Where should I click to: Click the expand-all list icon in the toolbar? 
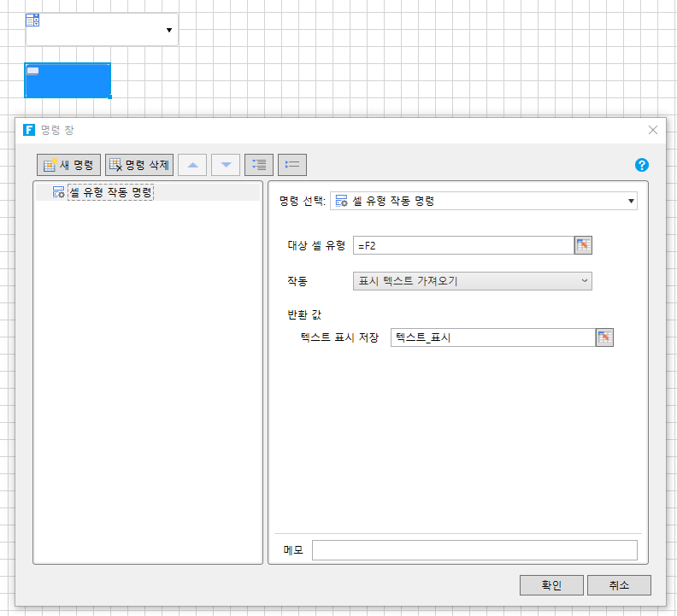tap(259, 165)
